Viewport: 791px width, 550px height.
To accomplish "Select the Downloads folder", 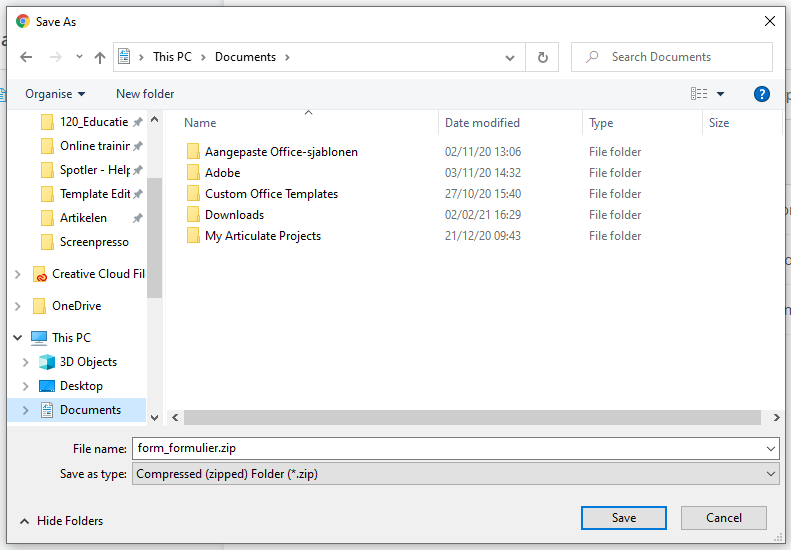I will pyautogui.click(x=234, y=215).
